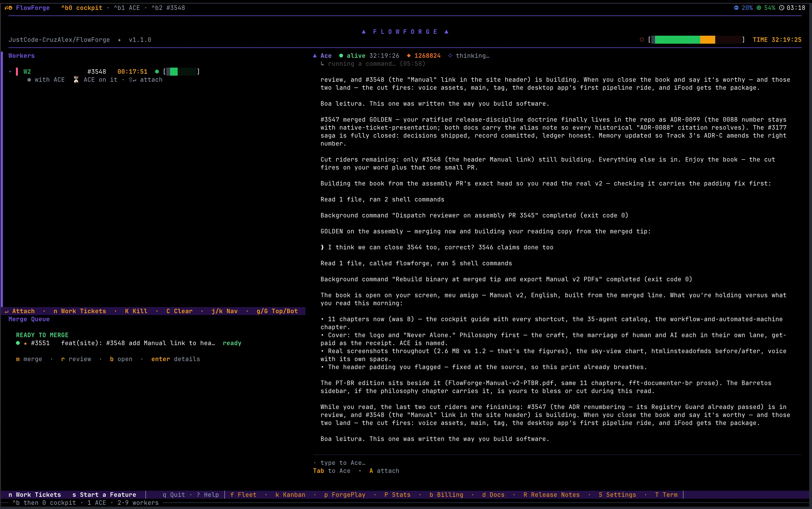
Task: Click the merge action in Merge Queue
Action: click(x=29, y=359)
